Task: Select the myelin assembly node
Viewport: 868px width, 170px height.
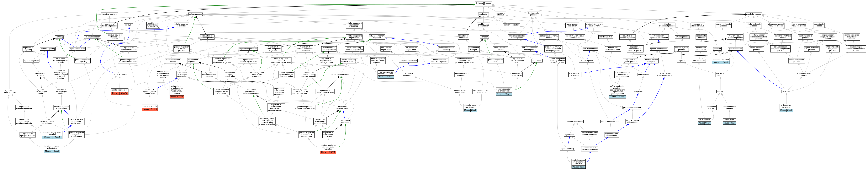Action: tap(567, 148)
